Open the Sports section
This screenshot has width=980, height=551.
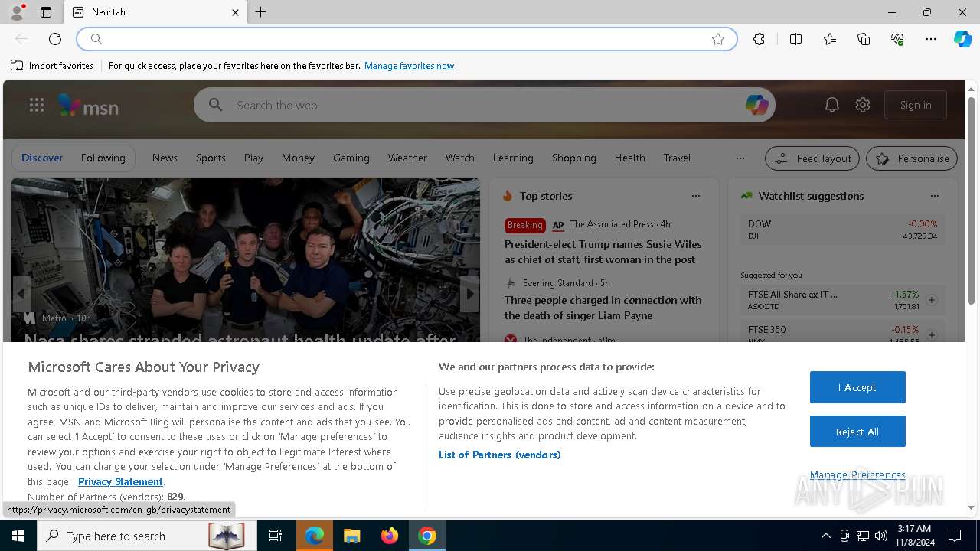point(211,158)
